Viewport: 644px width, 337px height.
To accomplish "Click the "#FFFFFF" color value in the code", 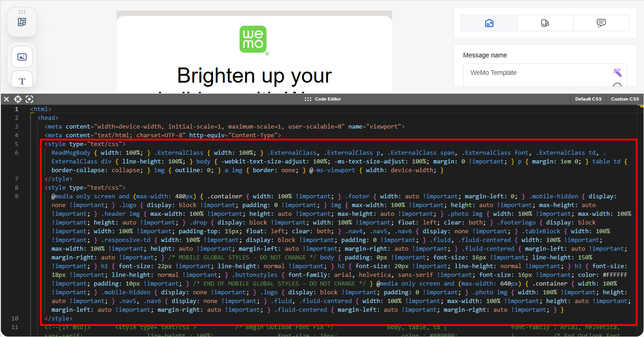I will 615,275.
